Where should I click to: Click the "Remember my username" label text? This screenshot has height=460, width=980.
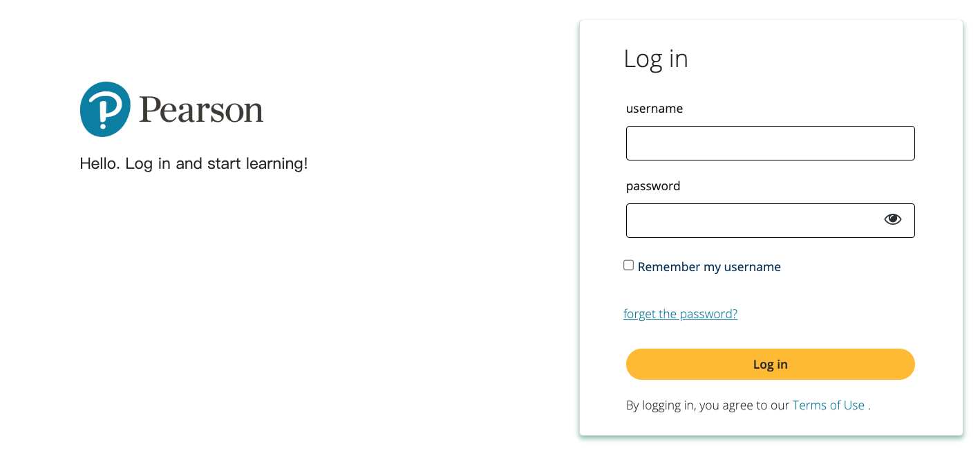tap(709, 267)
